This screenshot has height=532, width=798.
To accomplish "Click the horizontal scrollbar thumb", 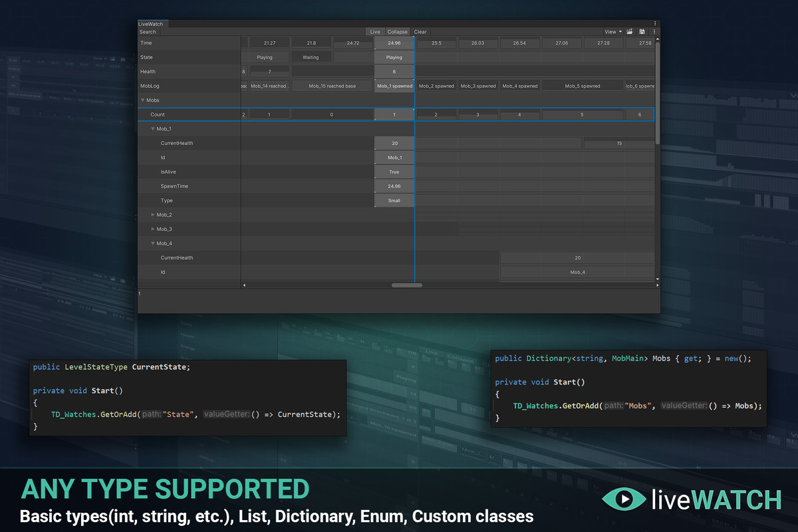I will click(x=407, y=285).
